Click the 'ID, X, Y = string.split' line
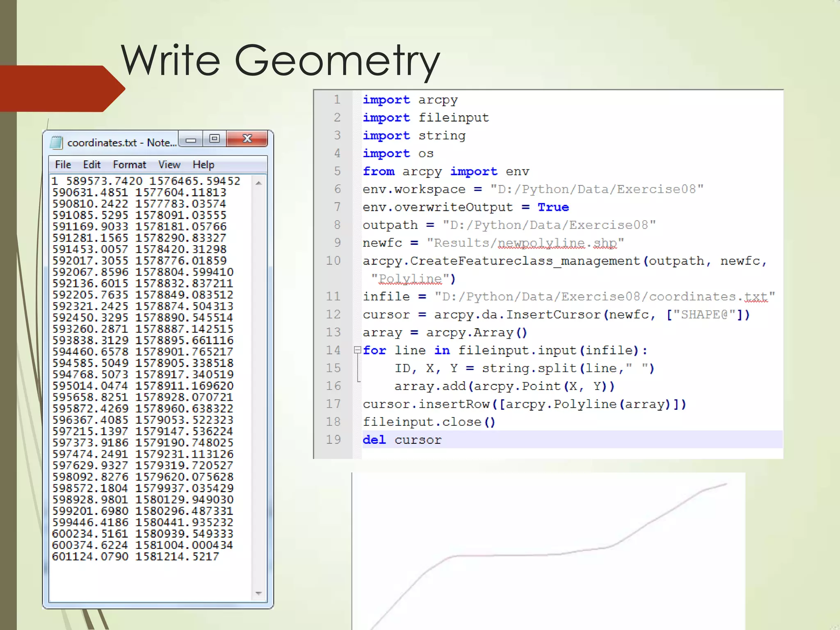Viewport: 840px width, 630px height. click(525, 368)
